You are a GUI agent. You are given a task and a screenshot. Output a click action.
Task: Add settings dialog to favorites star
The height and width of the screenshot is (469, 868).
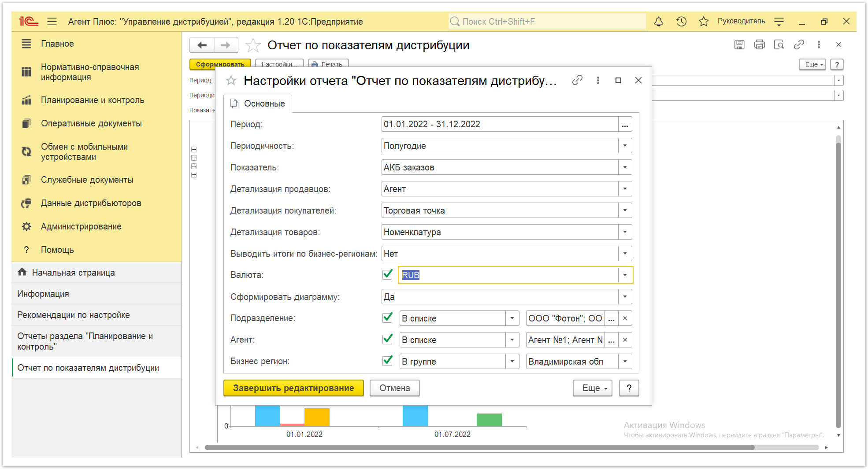(231, 81)
